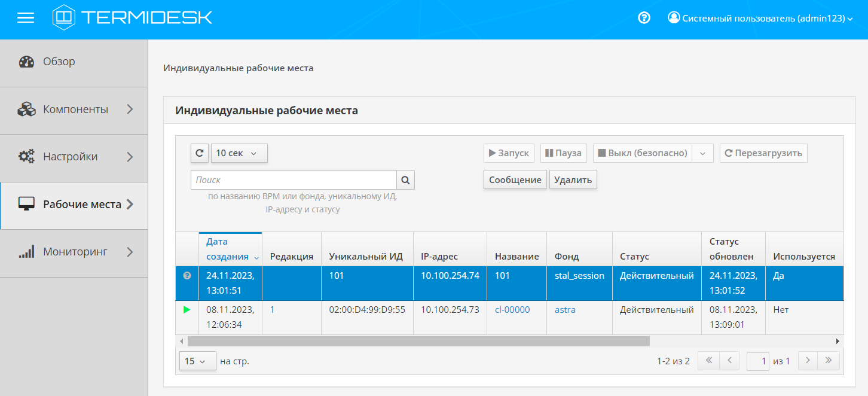This screenshot has height=396, width=868.
Task: Go to the first page arrow
Action: 708,361
